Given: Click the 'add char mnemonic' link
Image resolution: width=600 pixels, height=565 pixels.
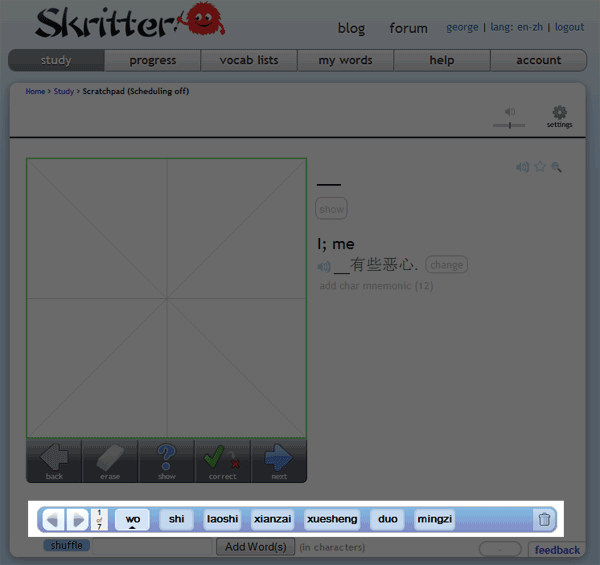Looking at the screenshot, I should pyautogui.click(x=376, y=286).
